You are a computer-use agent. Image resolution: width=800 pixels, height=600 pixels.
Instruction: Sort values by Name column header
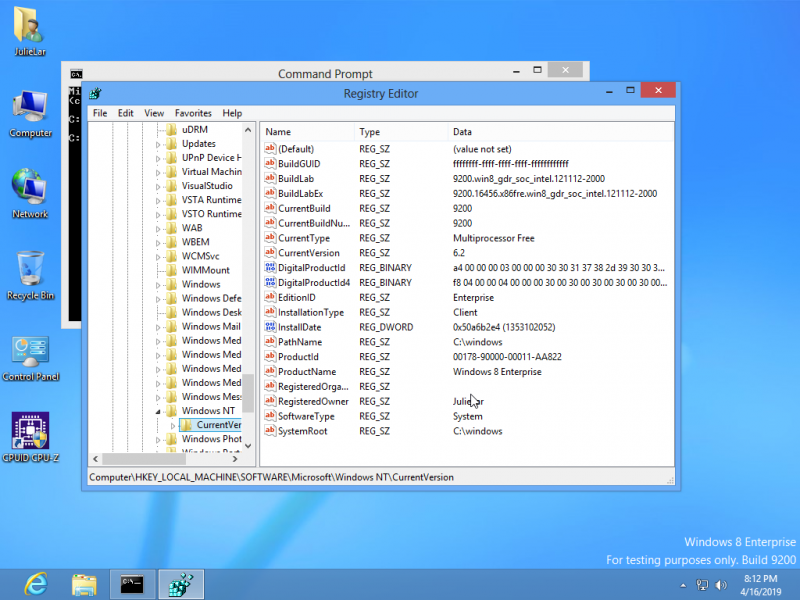pyautogui.click(x=307, y=132)
